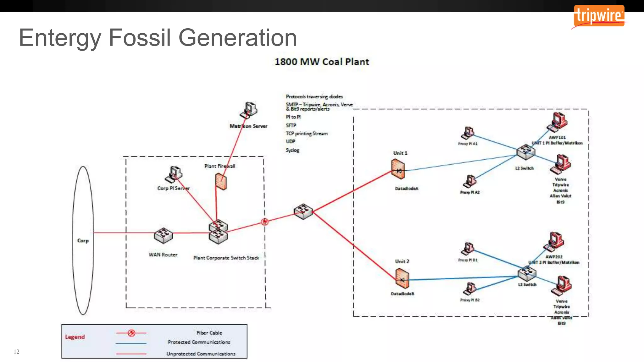Screen dimensions: 644x362
Task: Select the Proxy PI B2 computer icon
Action: 470,288
